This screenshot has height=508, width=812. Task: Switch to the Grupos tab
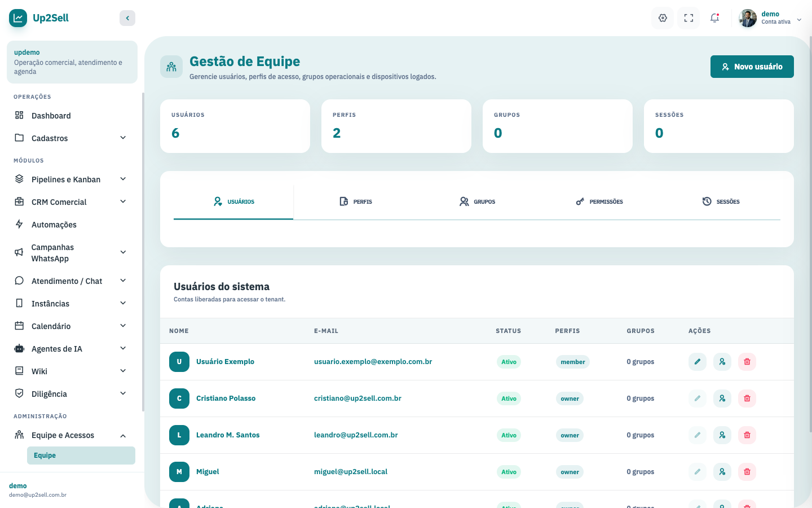[x=477, y=202]
